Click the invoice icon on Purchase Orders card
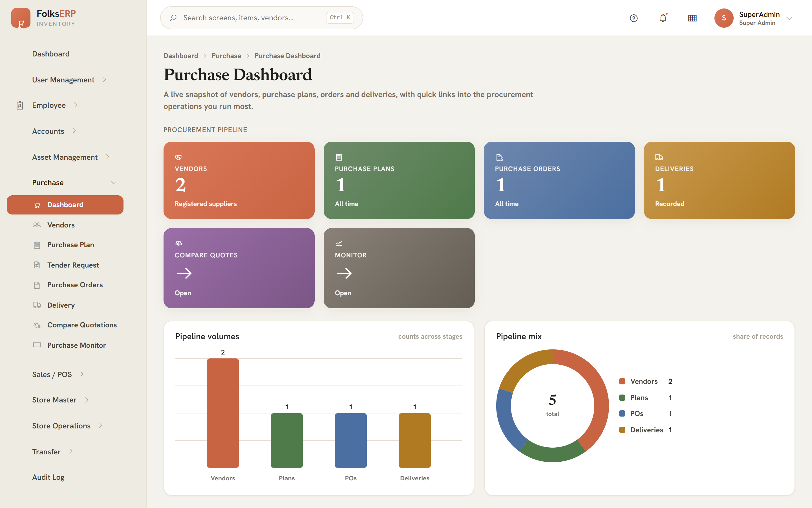Viewport: 812px width, 508px height. 499,157
